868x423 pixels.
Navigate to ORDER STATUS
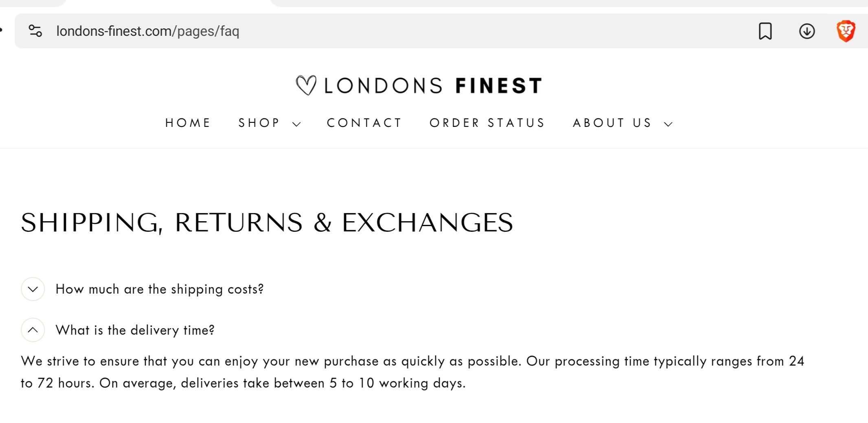pos(487,123)
